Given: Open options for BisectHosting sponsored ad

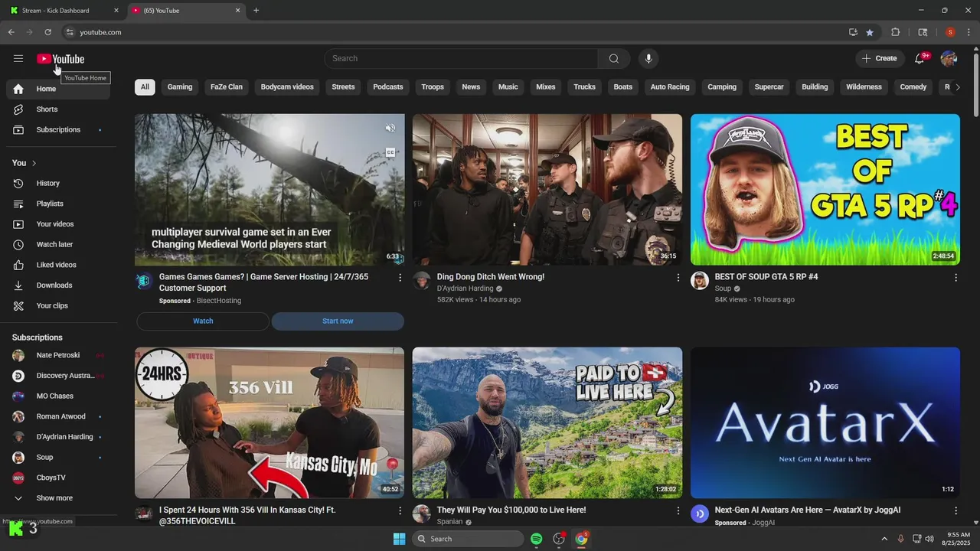Looking at the screenshot, I should [x=400, y=278].
